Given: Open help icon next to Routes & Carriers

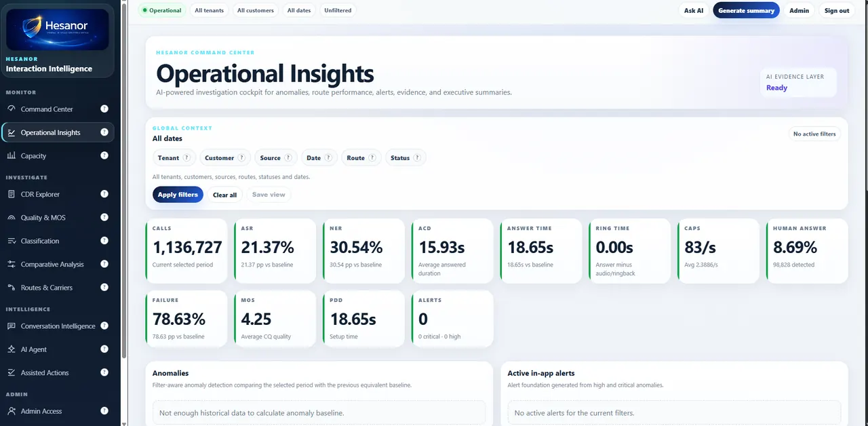Looking at the screenshot, I should tap(104, 288).
